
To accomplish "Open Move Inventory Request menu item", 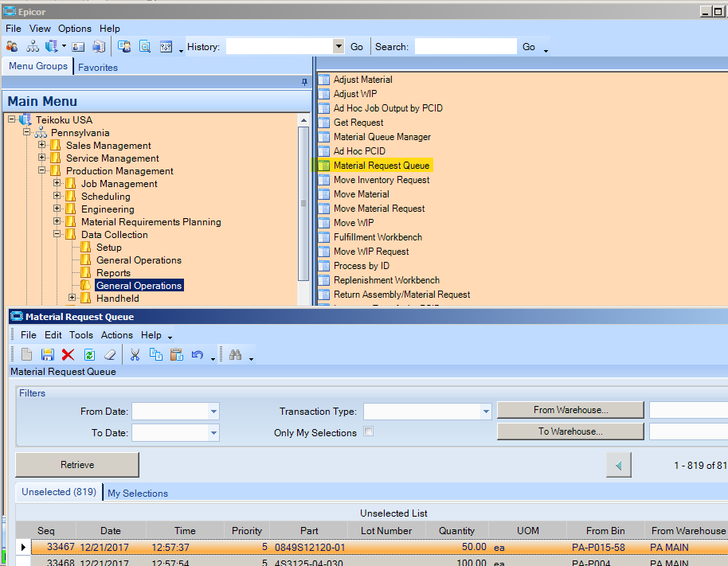I will [x=382, y=180].
